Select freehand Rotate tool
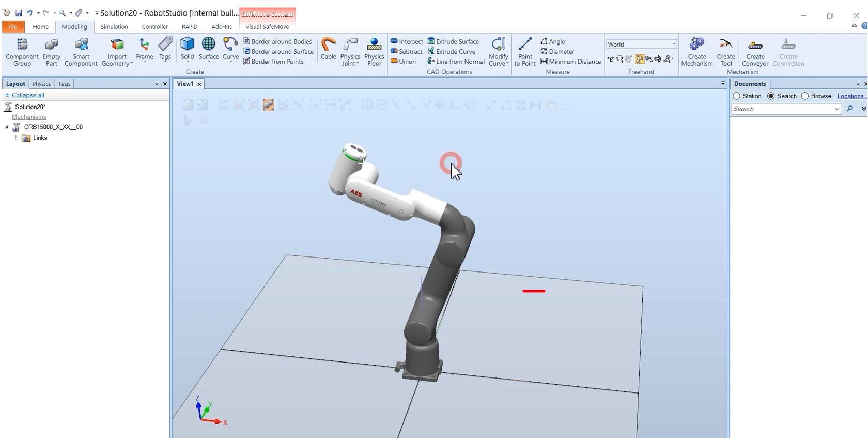868x438 pixels. 620,59
